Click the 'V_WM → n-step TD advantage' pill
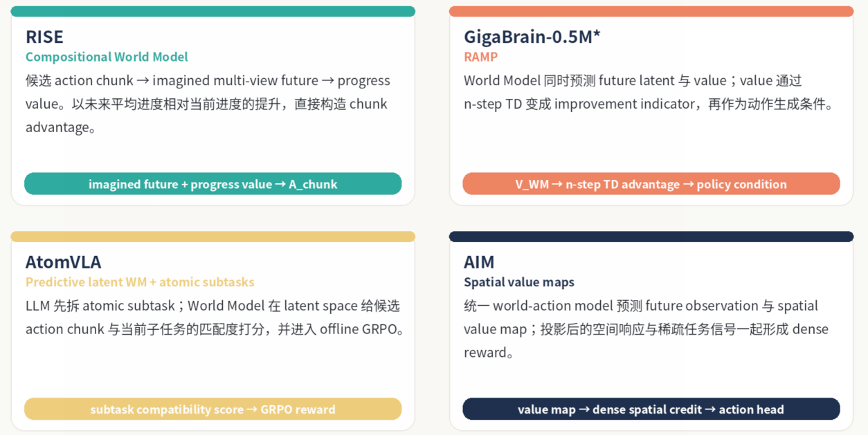 pyautogui.click(x=651, y=184)
